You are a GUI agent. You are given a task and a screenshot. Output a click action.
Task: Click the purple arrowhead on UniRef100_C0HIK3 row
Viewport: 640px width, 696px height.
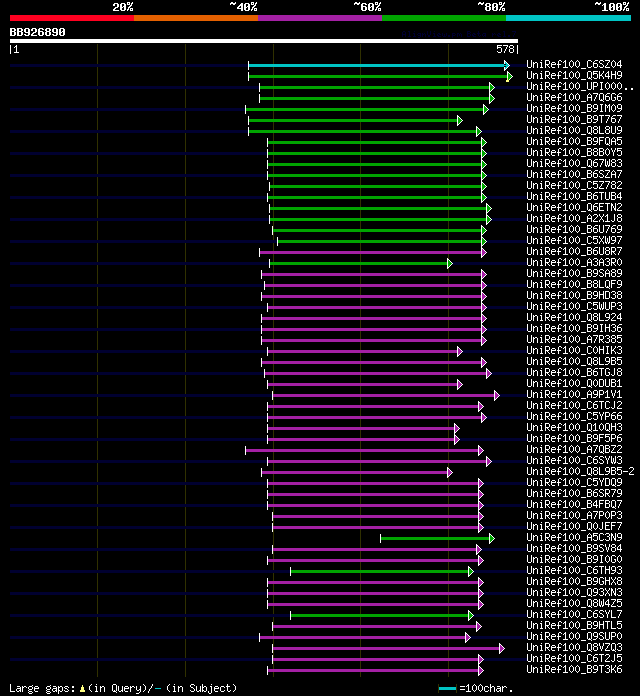tap(460, 352)
